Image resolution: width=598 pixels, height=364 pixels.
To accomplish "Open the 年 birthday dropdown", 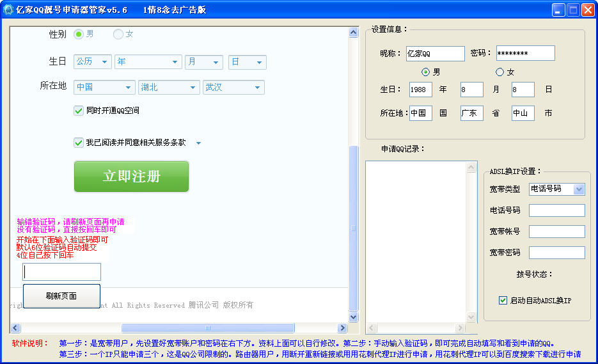I will [148, 62].
